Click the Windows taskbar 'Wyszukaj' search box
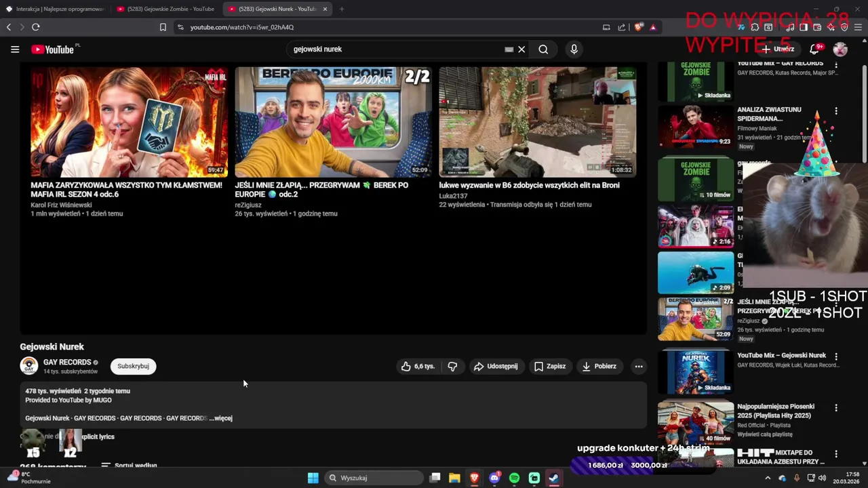 (374, 478)
